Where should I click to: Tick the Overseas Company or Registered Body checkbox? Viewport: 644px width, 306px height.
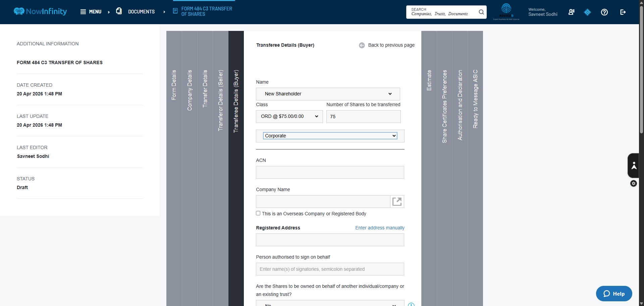click(x=258, y=213)
